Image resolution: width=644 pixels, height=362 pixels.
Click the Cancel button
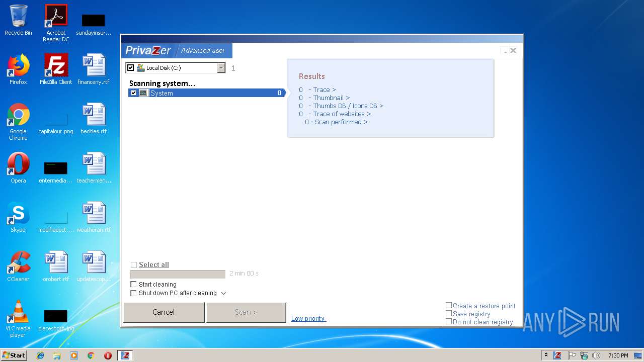tap(164, 312)
